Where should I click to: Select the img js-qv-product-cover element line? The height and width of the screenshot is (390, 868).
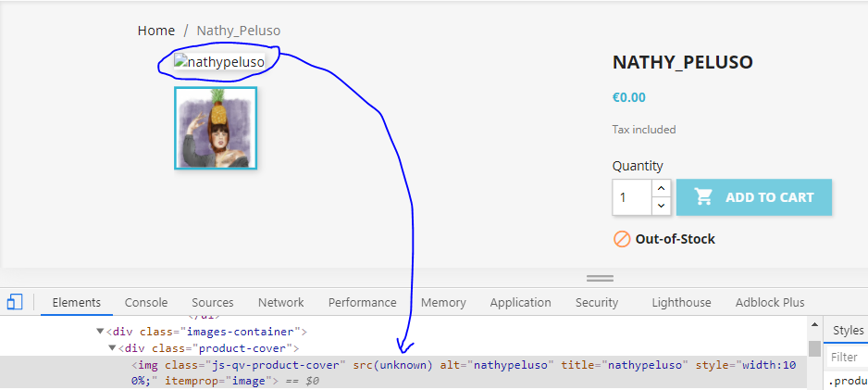point(403,372)
